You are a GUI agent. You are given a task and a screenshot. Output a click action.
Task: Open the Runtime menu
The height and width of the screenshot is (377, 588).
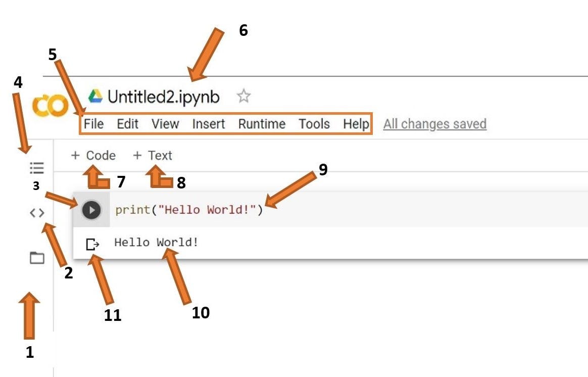coord(262,124)
